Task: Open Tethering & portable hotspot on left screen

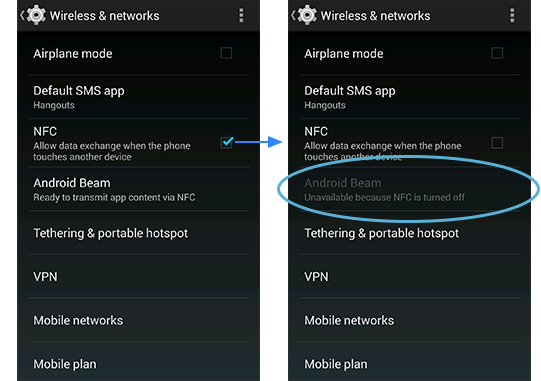Action: point(138,233)
